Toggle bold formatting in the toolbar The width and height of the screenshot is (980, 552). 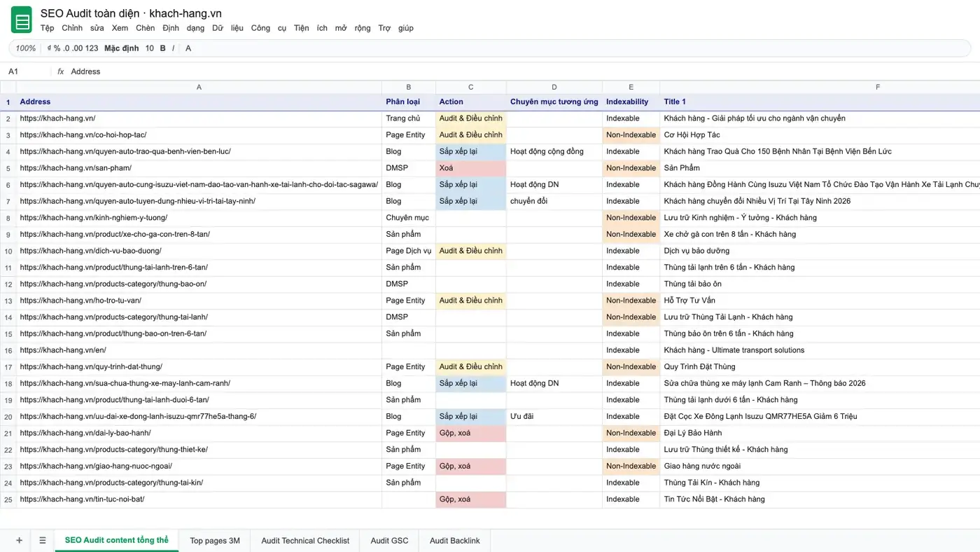click(x=163, y=48)
